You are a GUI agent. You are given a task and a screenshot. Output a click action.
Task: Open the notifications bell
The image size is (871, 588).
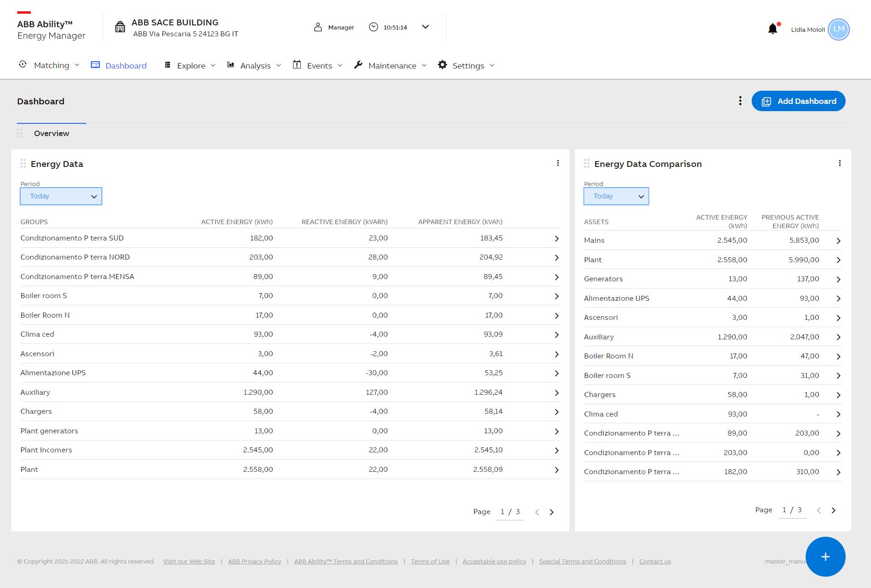coord(773,29)
